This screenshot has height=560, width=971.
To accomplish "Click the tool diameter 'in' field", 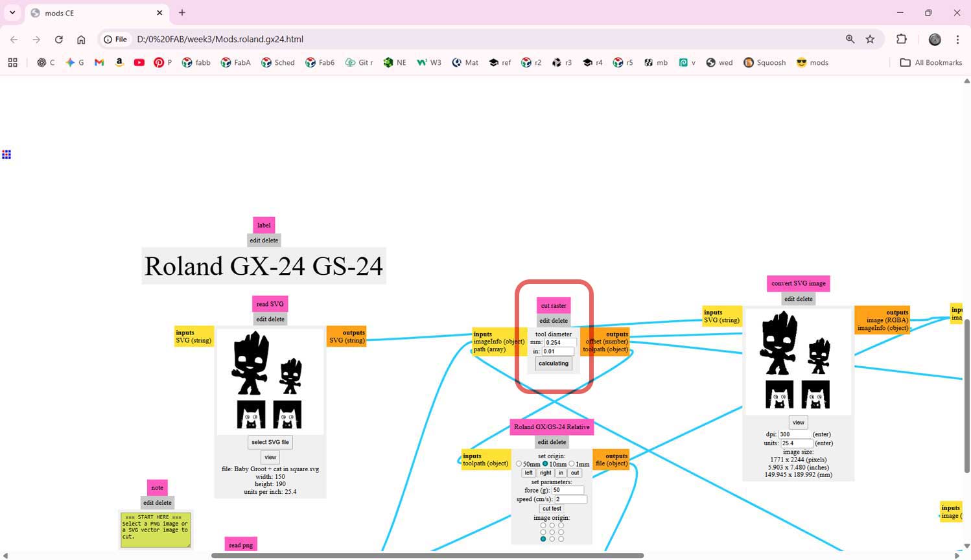I will click(557, 351).
